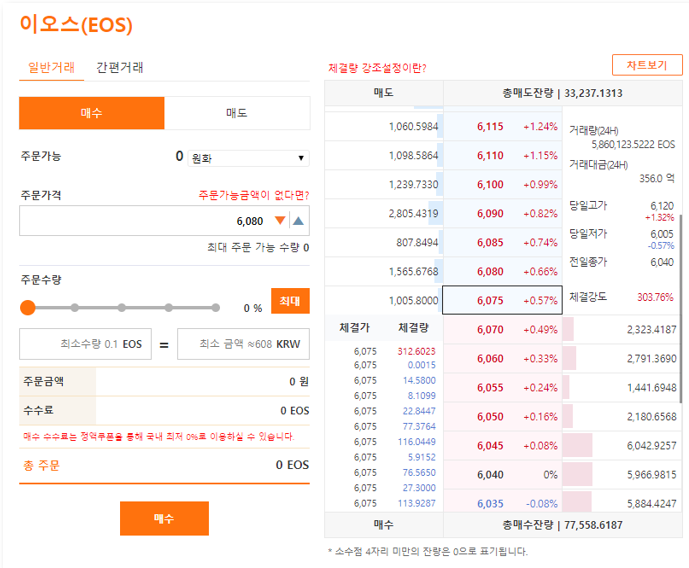This screenshot has height=568, width=689.
Task: Select bid price 6,050 row
Action: tap(503, 416)
